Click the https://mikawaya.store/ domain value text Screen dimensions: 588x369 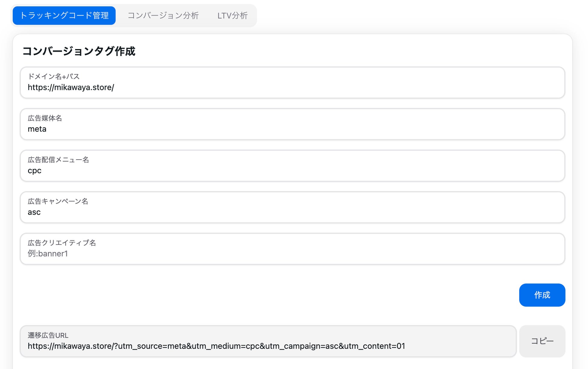[x=71, y=87]
